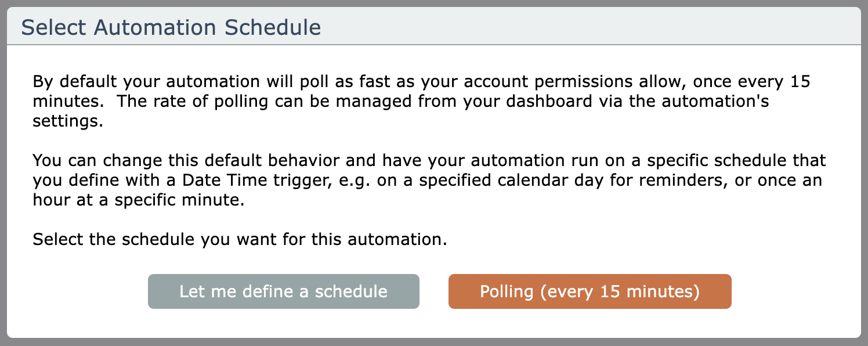868x346 pixels.
Task: Click the "Let me define a schedule" button
Action: pos(283,291)
